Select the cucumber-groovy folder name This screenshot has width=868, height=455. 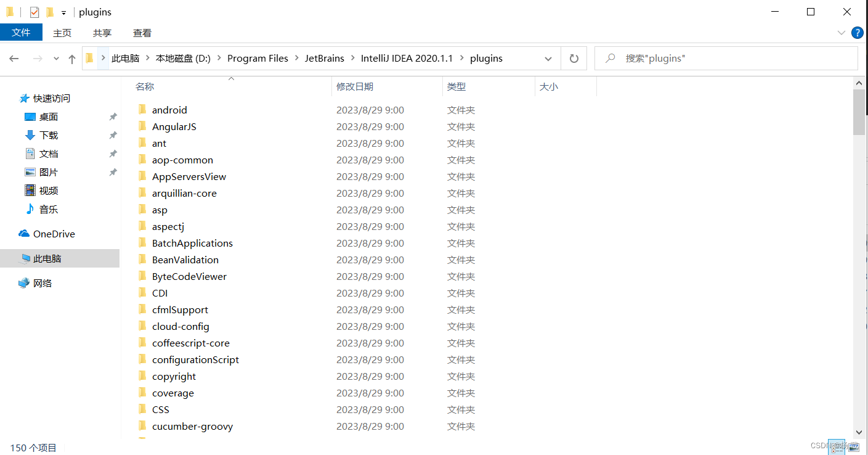pos(192,426)
